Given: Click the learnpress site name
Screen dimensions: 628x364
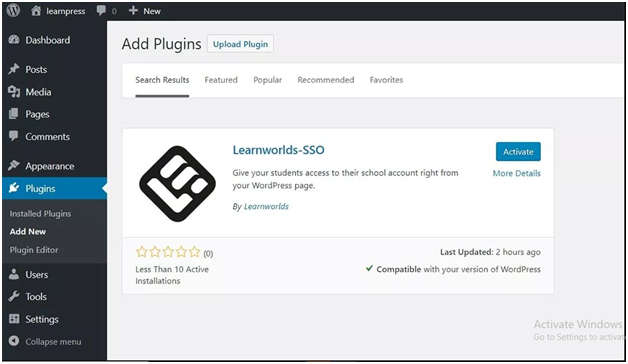Looking at the screenshot, I should pos(66,11).
